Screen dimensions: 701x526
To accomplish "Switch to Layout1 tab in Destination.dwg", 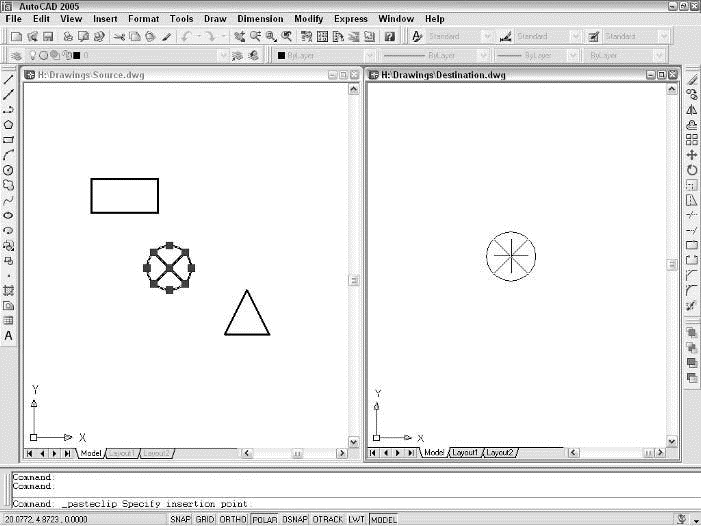I will pos(465,453).
